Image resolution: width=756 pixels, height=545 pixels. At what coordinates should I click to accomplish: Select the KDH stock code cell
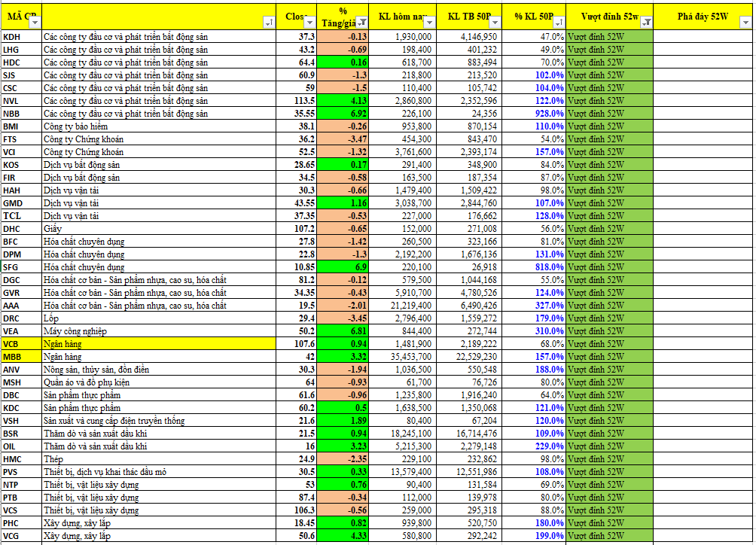coord(20,37)
